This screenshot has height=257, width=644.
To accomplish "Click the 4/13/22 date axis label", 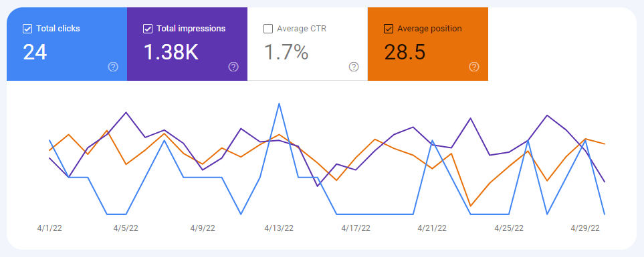I will [x=279, y=228].
